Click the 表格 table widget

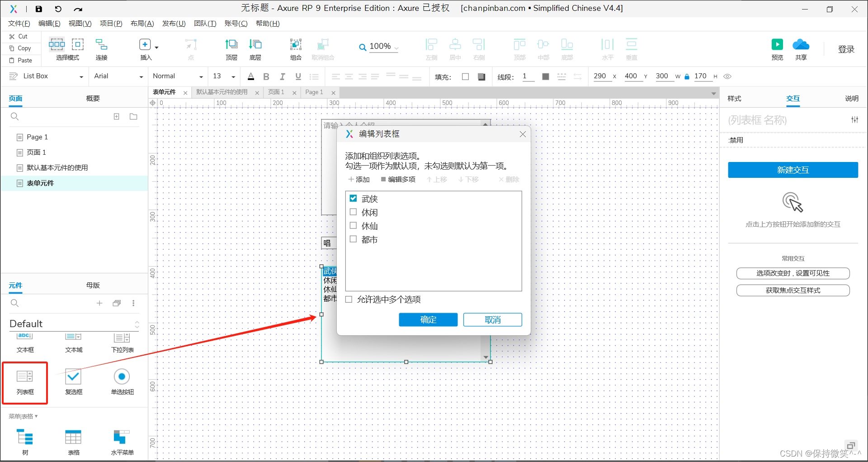(73, 442)
